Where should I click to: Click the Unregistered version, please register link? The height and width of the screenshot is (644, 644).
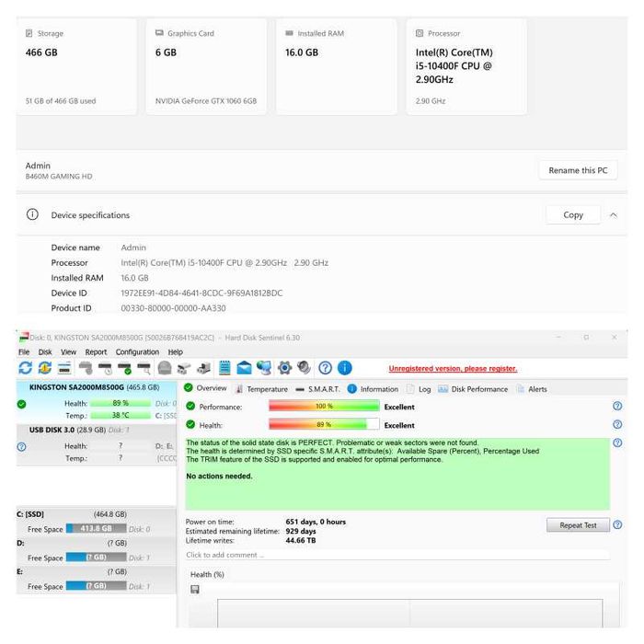pyautogui.click(x=453, y=368)
